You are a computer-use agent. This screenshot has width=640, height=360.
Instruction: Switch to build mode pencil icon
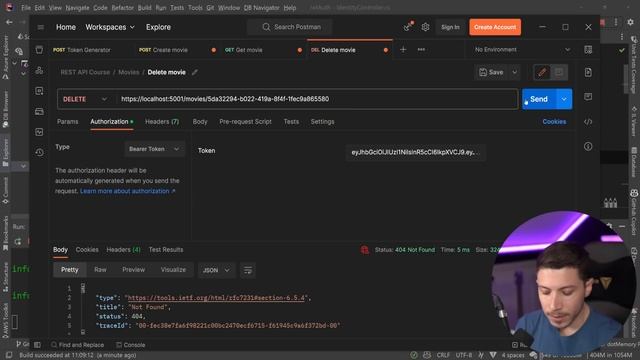pos(542,72)
